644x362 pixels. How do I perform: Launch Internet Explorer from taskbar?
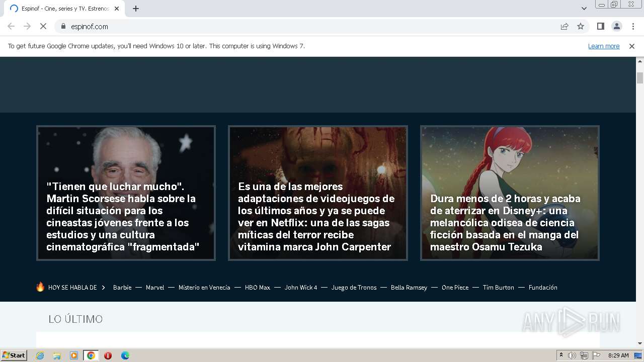(x=40, y=355)
